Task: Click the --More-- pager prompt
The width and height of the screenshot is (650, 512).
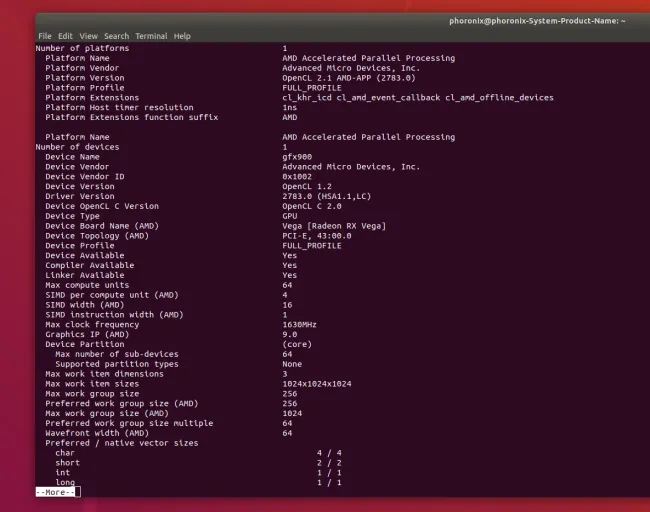Action: point(54,492)
